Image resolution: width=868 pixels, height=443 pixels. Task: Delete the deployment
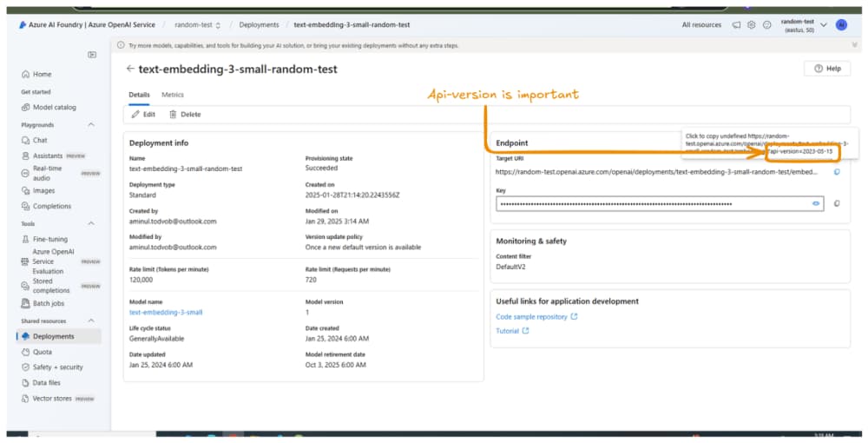[x=185, y=115]
